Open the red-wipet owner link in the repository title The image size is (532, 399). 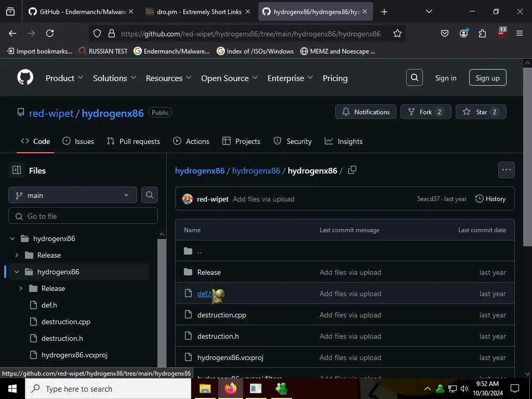point(51,113)
